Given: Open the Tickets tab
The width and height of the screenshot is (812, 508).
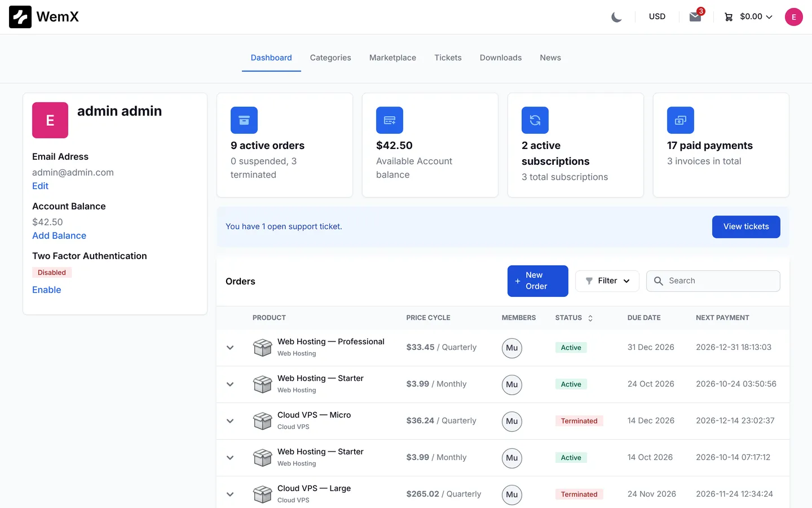Looking at the screenshot, I should click(448, 58).
